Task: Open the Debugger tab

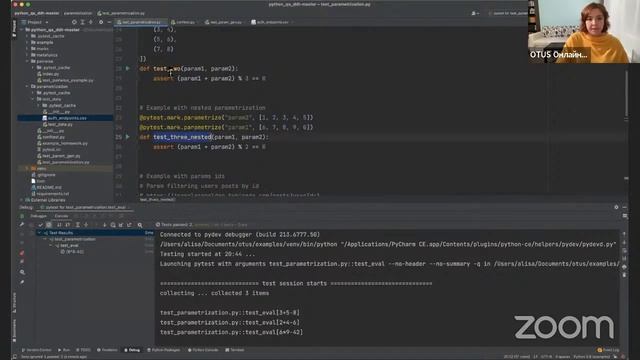Action: (x=38, y=216)
